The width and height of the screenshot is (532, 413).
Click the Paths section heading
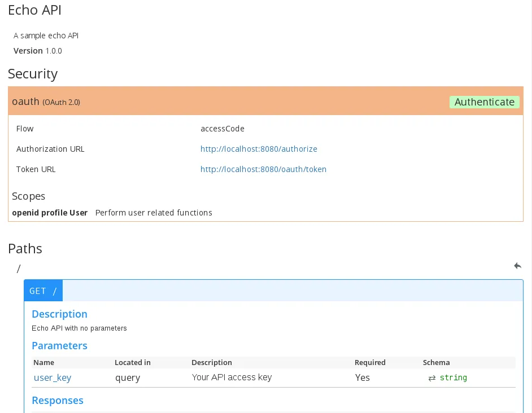pyautogui.click(x=25, y=249)
